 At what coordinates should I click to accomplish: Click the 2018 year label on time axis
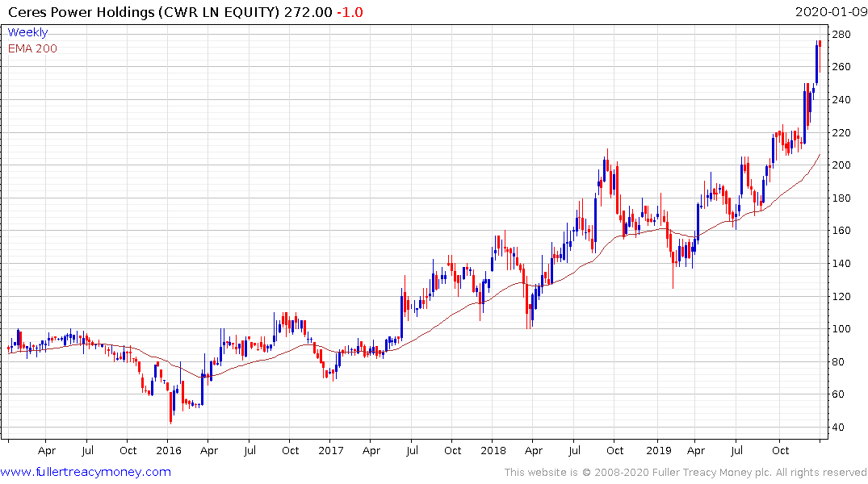click(493, 450)
